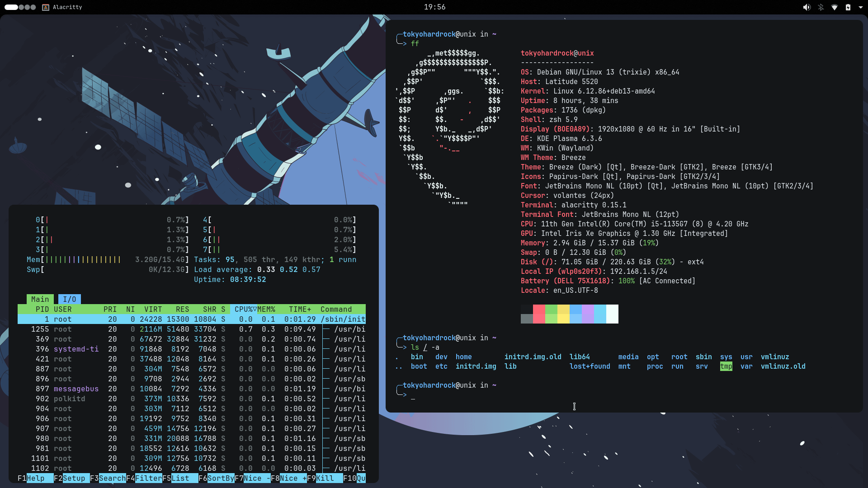The width and height of the screenshot is (868, 488).
Task: Select htop process row PID 1255
Action: [192, 329]
